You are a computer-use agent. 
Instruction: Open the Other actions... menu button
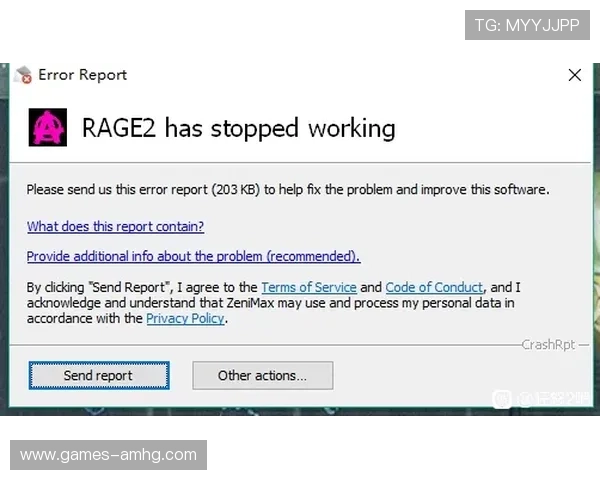(x=263, y=376)
